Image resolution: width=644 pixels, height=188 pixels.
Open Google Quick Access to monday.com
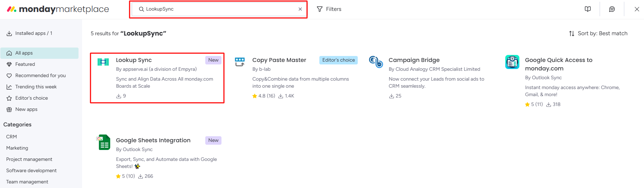click(559, 64)
